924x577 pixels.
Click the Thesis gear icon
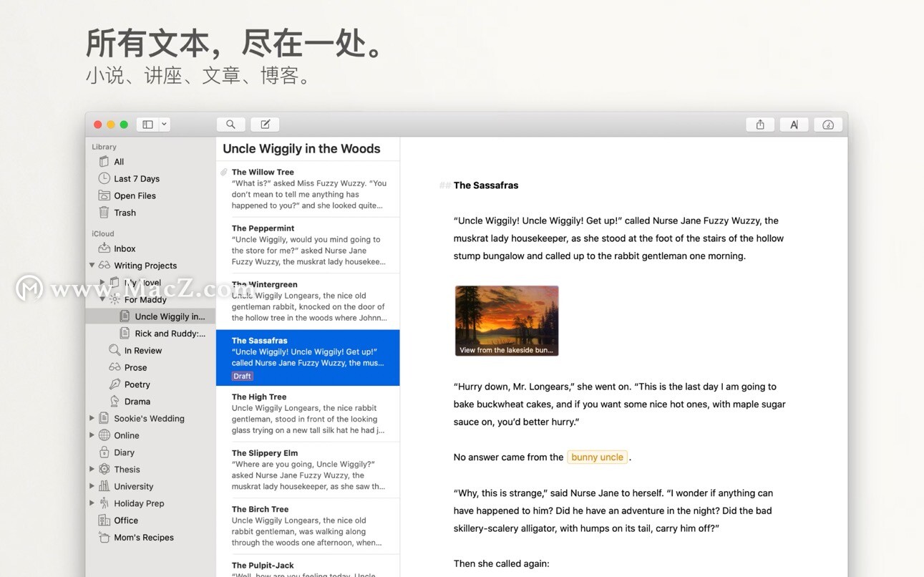(x=104, y=470)
